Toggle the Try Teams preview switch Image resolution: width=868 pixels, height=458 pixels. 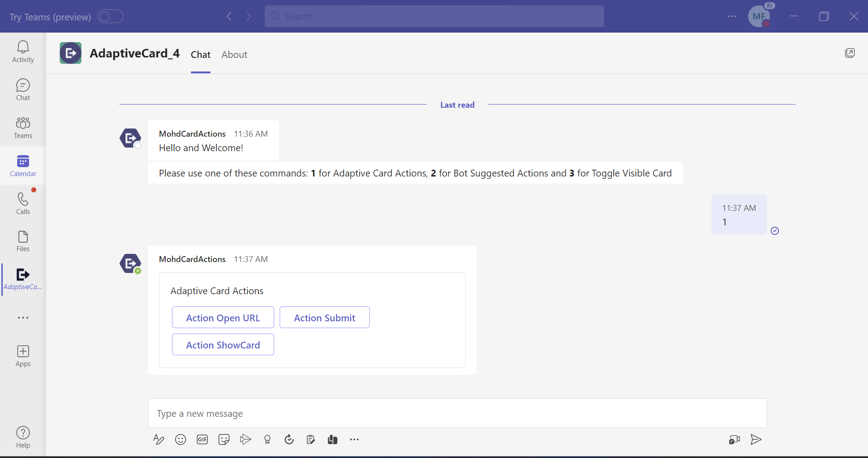111,16
